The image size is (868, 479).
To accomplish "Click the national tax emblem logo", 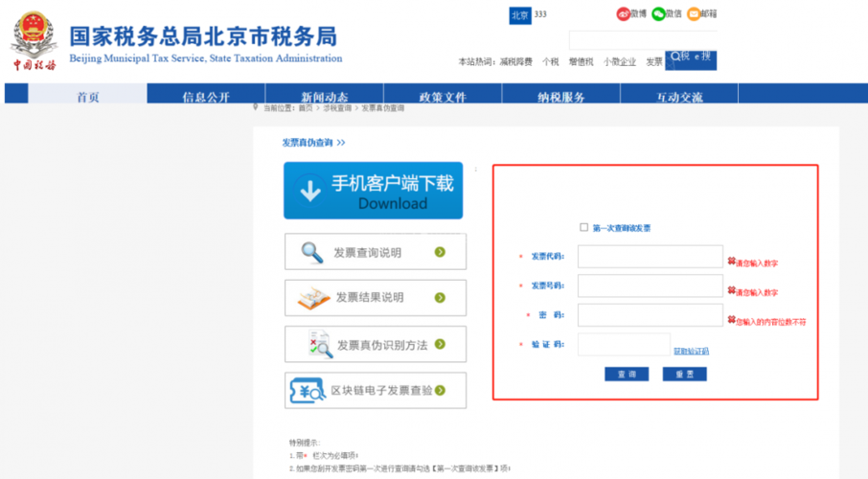I will [x=34, y=40].
